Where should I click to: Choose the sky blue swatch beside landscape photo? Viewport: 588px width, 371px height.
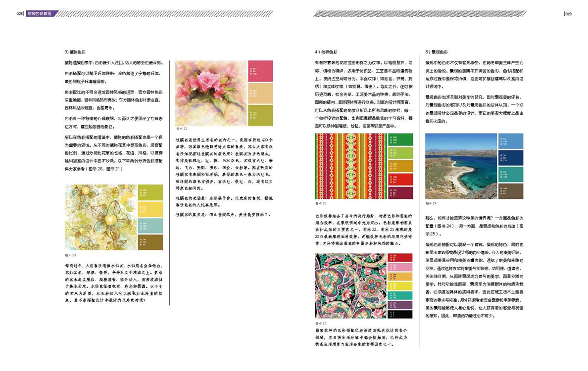pyautogui.click(x=511, y=141)
